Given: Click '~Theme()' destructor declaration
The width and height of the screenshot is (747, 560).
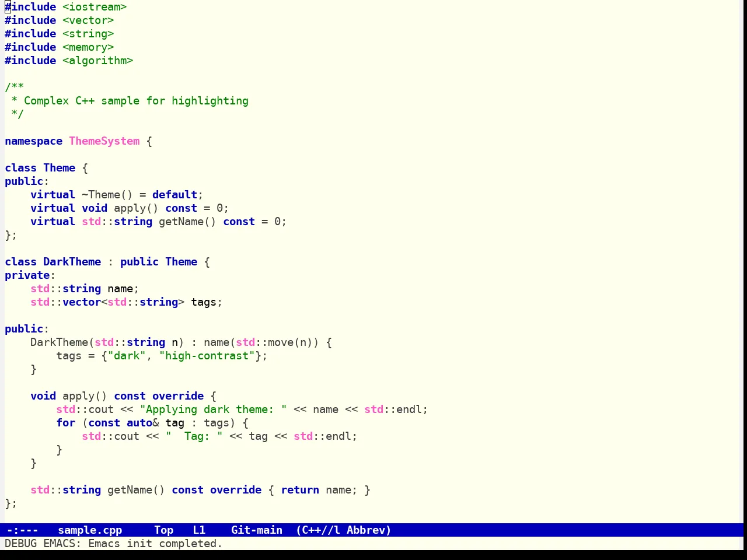Looking at the screenshot, I should tap(107, 195).
